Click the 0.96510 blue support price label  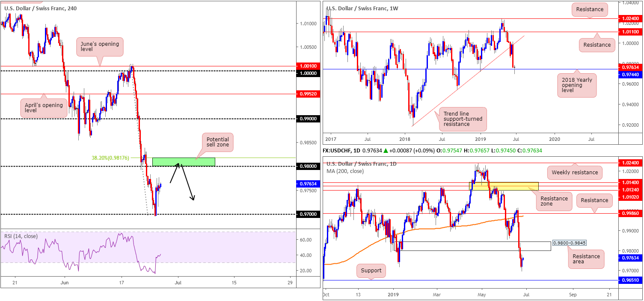coord(630,280)
